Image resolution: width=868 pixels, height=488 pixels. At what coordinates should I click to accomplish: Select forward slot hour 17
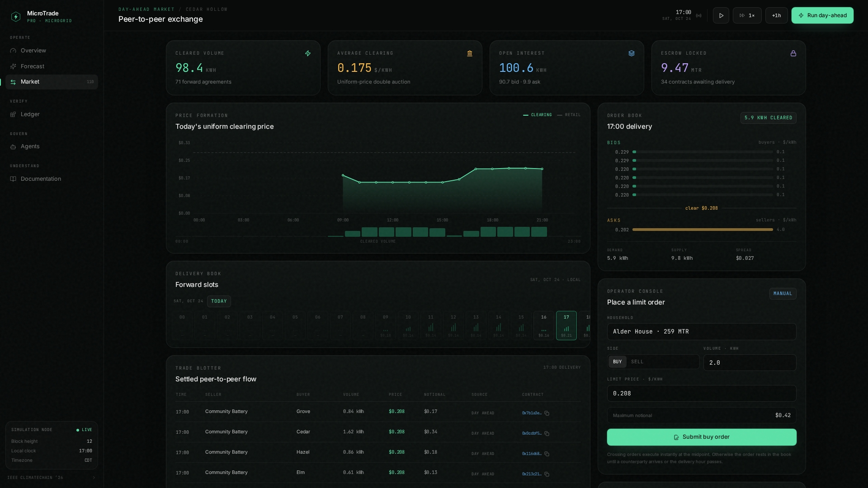click(x=566, y=326)
